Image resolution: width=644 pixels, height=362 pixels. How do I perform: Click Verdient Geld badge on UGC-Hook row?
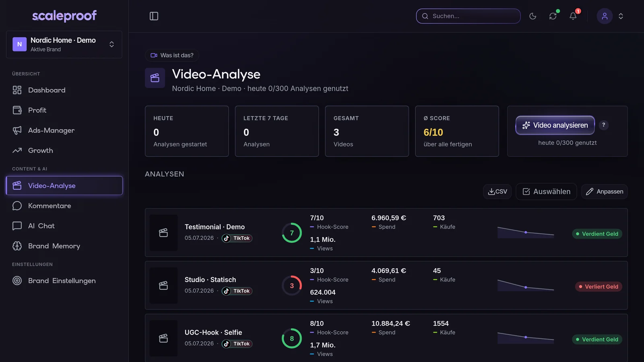[x=597, y=339]
